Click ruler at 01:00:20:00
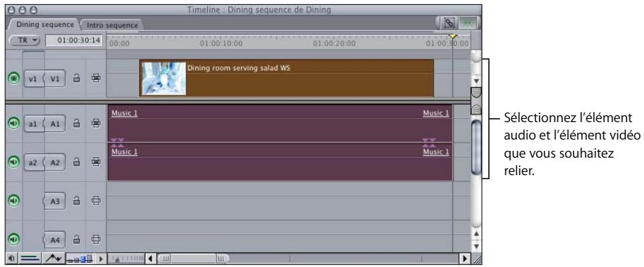The height and width of the screenshot is (267, 644). (334, 43)
